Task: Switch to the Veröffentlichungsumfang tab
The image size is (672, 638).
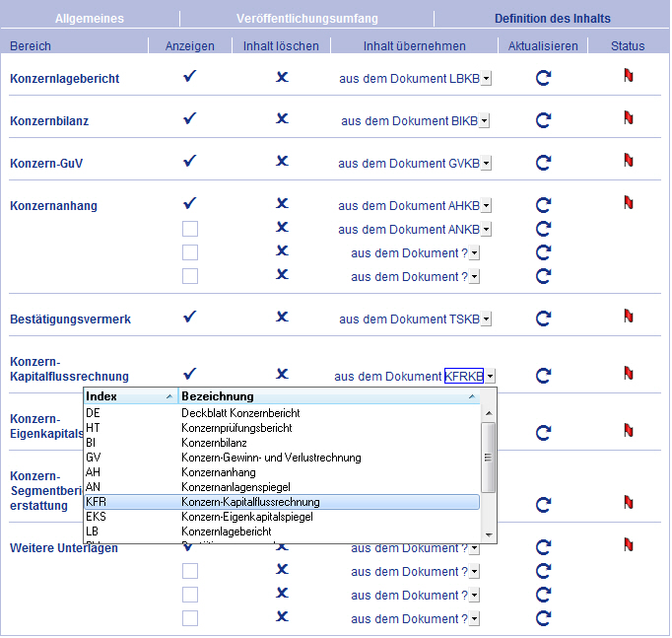Action: click(x=307, y=19)
